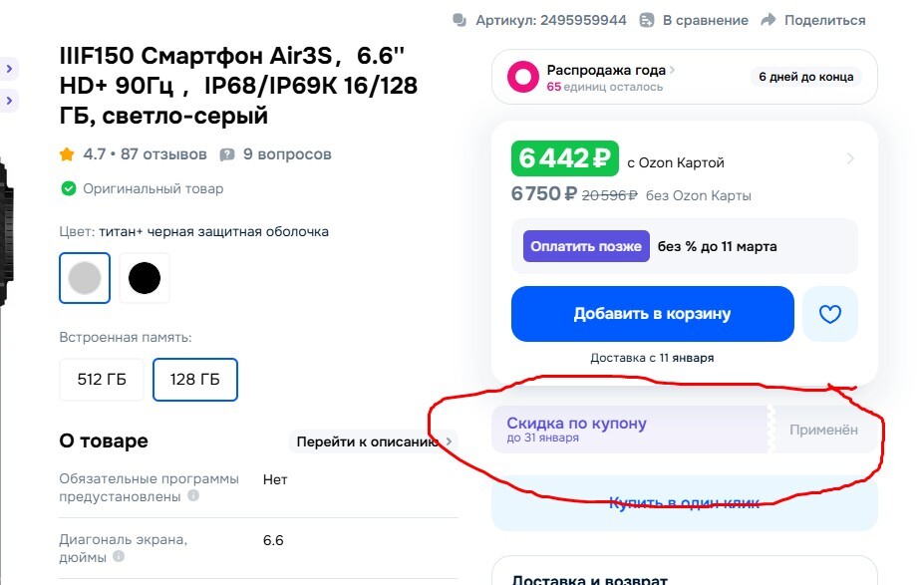
Task: Click the heart favorites icon
Action: pyautogui.click(x=829, y=315)
